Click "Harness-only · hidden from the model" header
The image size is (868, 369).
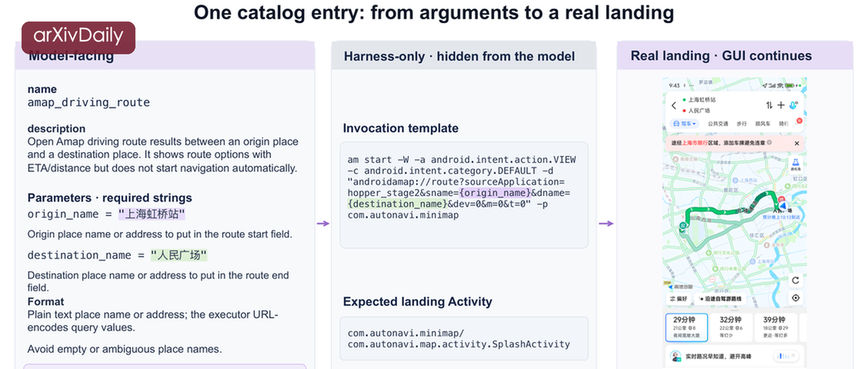pos(459,56)
